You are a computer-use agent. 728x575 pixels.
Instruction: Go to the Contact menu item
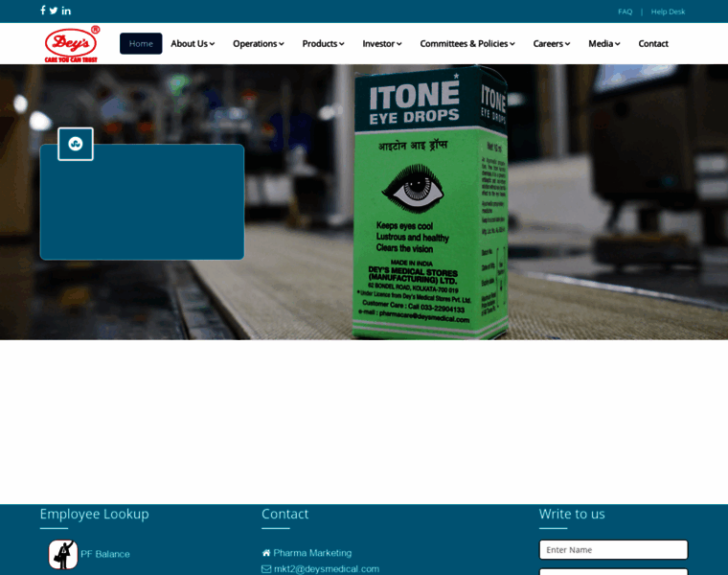[x=653, y=43]
